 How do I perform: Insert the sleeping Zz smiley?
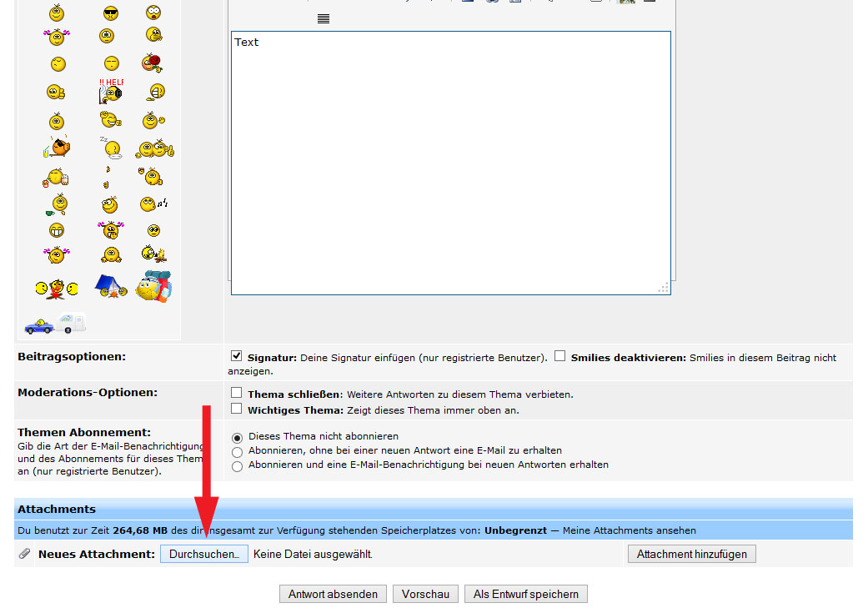pos(111,148)
